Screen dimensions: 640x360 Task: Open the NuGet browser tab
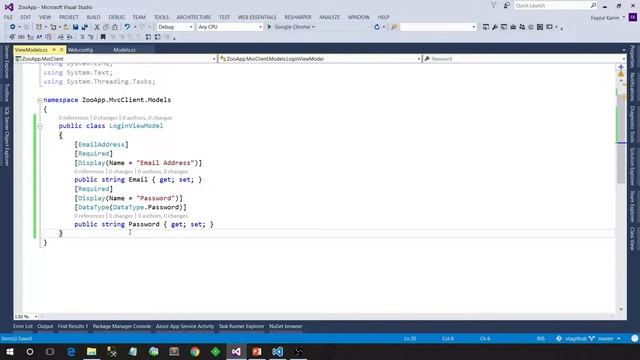pos(286,326)
